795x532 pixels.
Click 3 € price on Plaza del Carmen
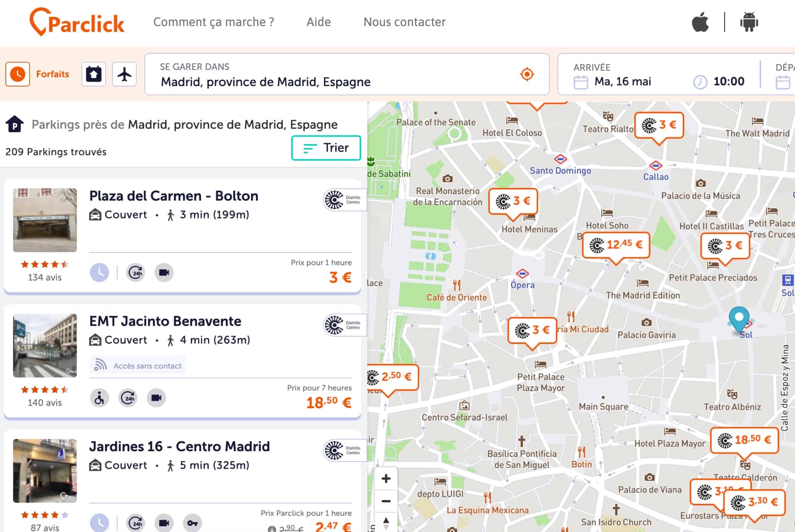click(340, 277)
